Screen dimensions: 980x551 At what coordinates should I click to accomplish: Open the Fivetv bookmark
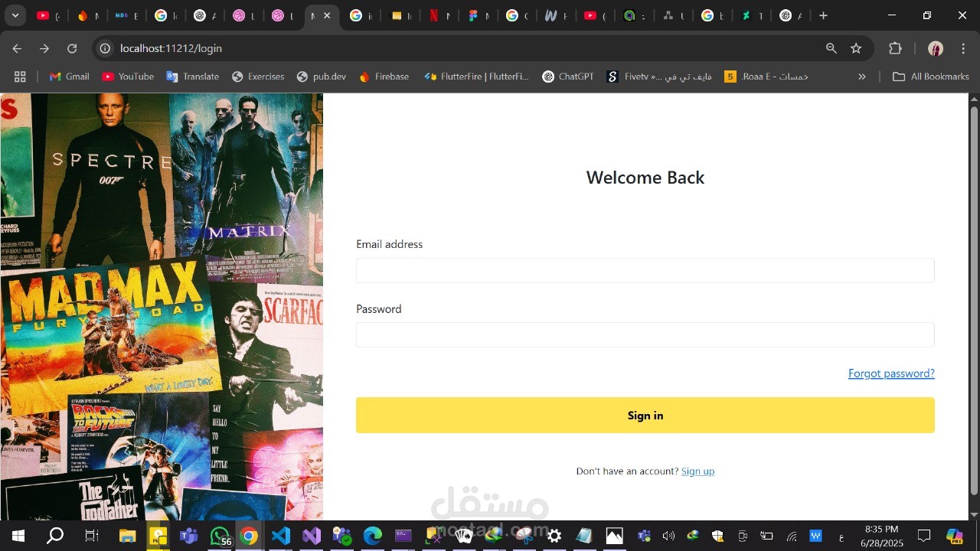pyautogui.click(x=660, y=77)
